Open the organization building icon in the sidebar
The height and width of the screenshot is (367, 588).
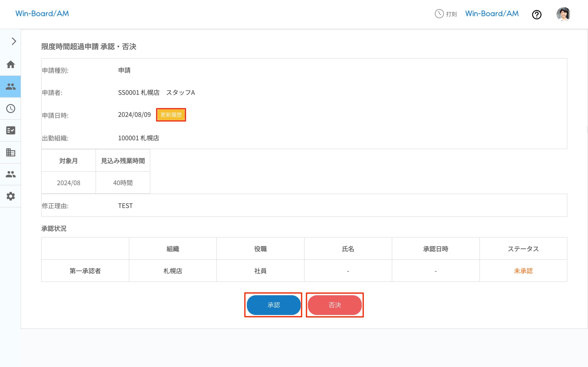(x=11, y=153)
